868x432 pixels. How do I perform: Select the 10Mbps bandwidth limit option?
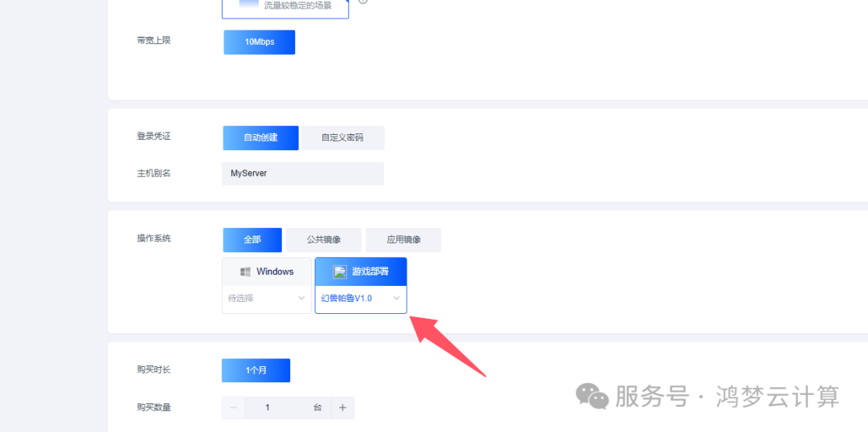pos(259,42)
